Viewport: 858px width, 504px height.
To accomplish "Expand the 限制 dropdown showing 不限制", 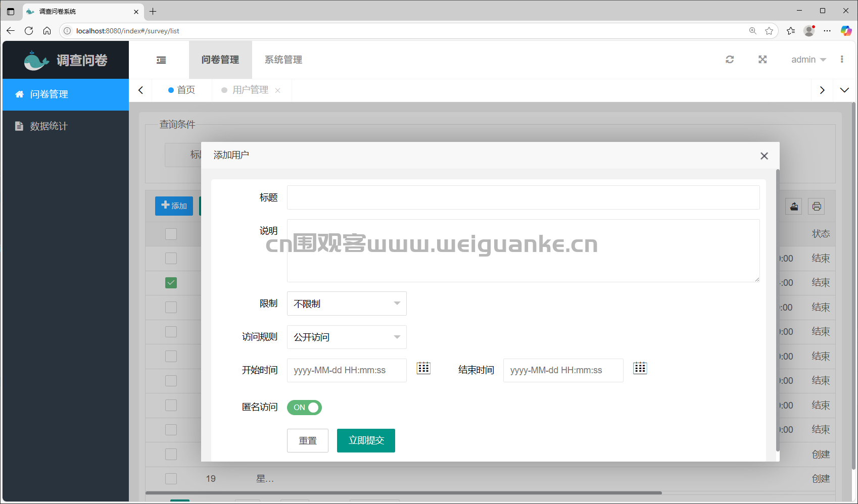I will click(x=347, y=304).
